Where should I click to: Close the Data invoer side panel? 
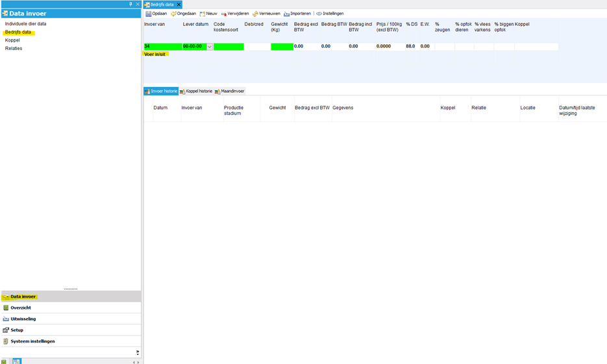[x=138, y=5]
